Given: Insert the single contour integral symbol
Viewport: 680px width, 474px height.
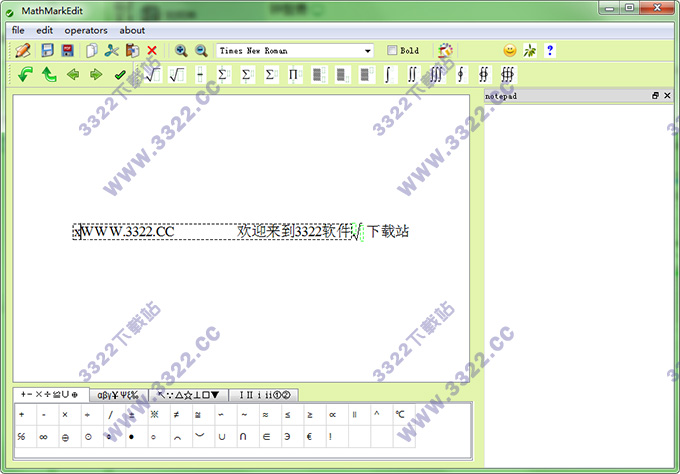Looking at the screenshot, I should coord(461,75).
